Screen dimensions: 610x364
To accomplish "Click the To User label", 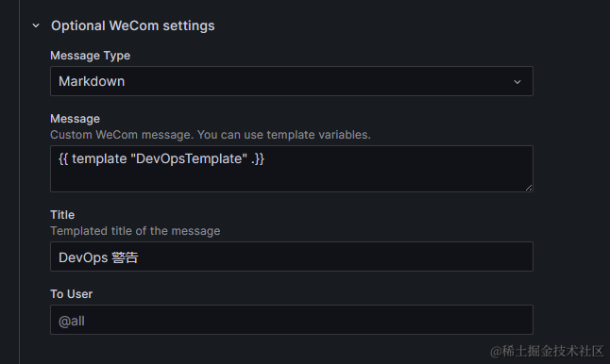I will tap(72, 294).
